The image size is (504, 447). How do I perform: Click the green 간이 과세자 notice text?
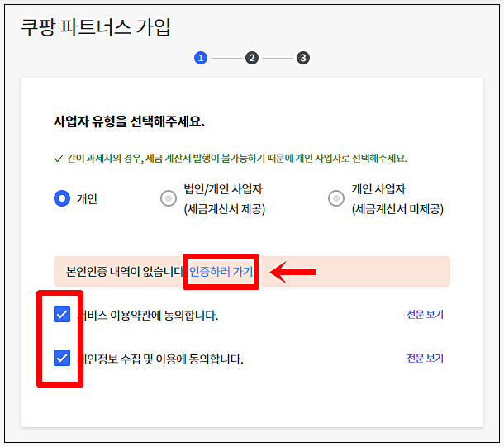pos(237,158)
